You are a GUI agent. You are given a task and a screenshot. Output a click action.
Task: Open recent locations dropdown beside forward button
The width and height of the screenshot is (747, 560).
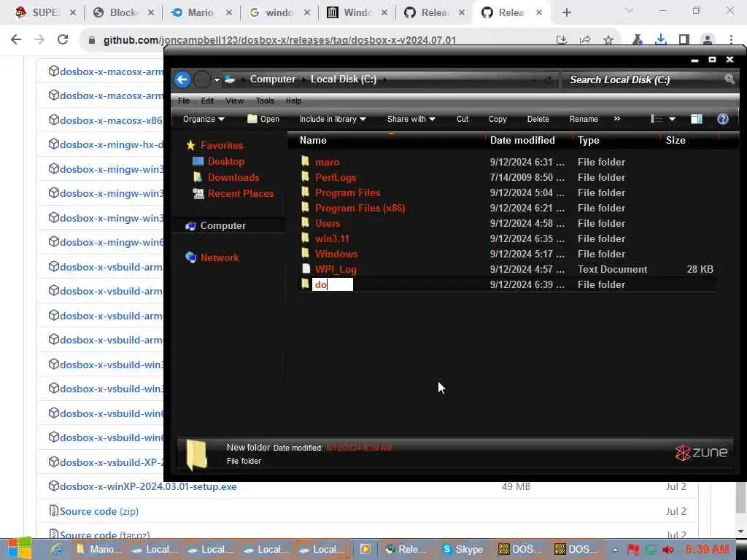point(217,79)
